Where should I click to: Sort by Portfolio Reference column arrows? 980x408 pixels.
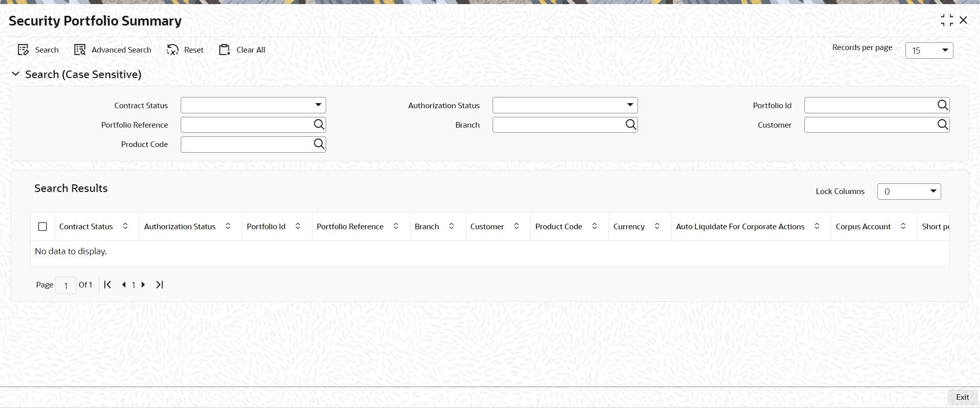point(396,226)
